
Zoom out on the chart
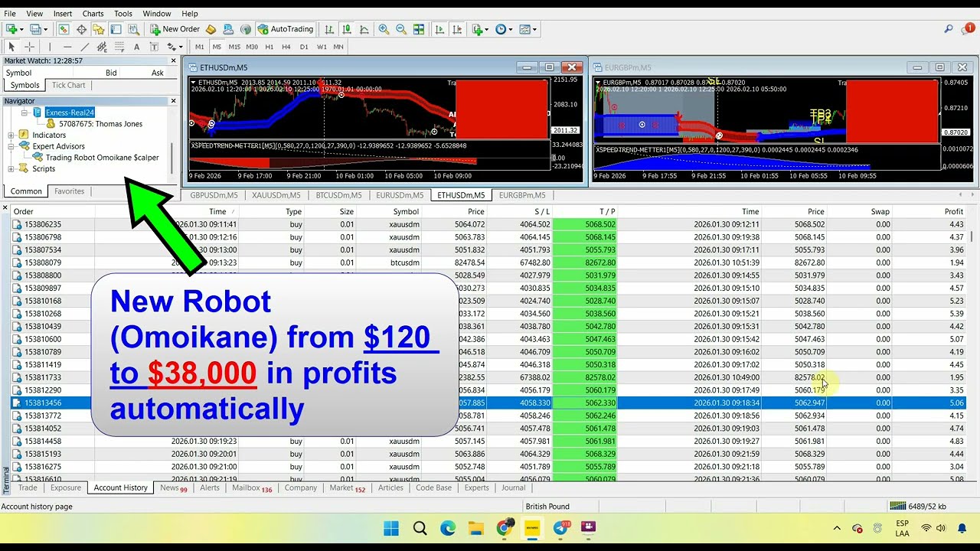tap(401, 29)
